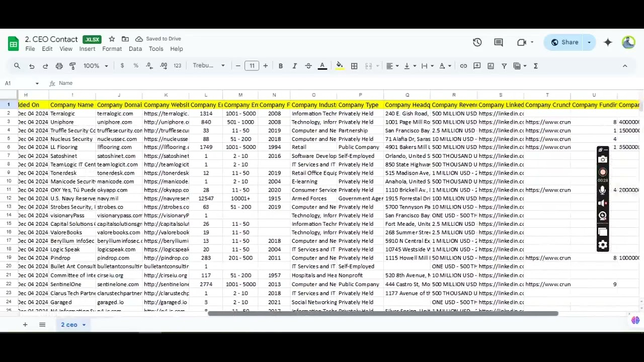Open the View menu

66,49
